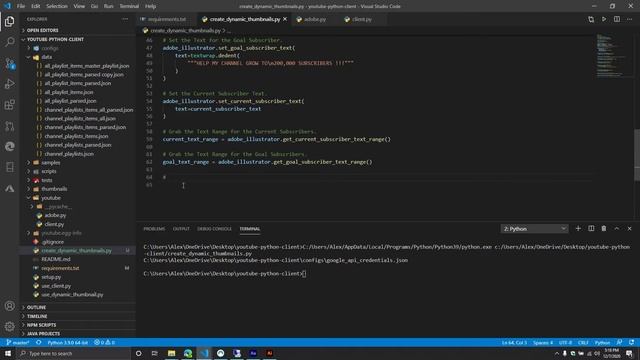Close the terminal panel

pos(629,229)
